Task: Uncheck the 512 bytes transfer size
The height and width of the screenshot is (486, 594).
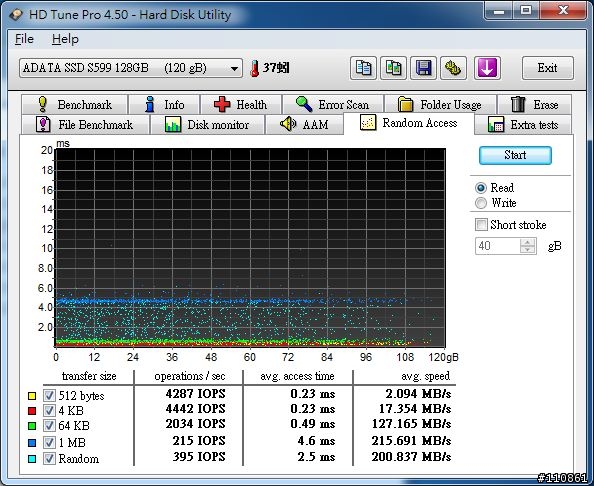Action: [49, 395]
